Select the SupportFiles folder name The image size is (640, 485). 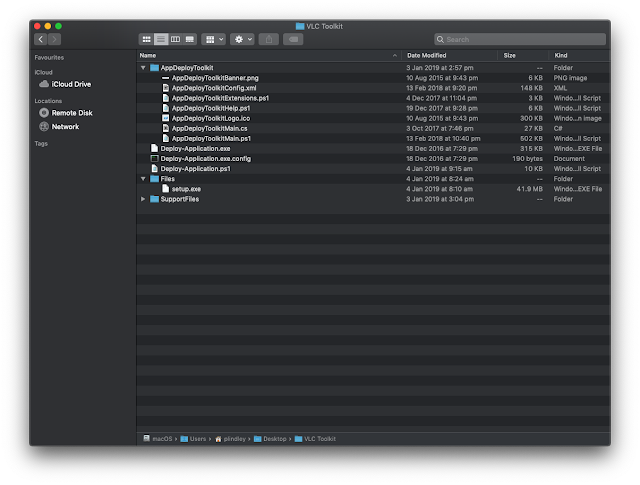click(180, 199)
